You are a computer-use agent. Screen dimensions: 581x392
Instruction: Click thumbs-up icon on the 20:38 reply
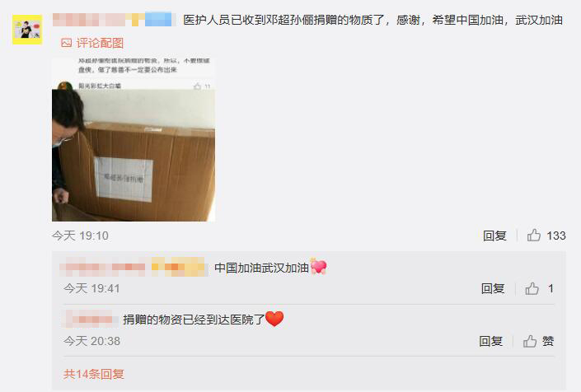point(530,341)
